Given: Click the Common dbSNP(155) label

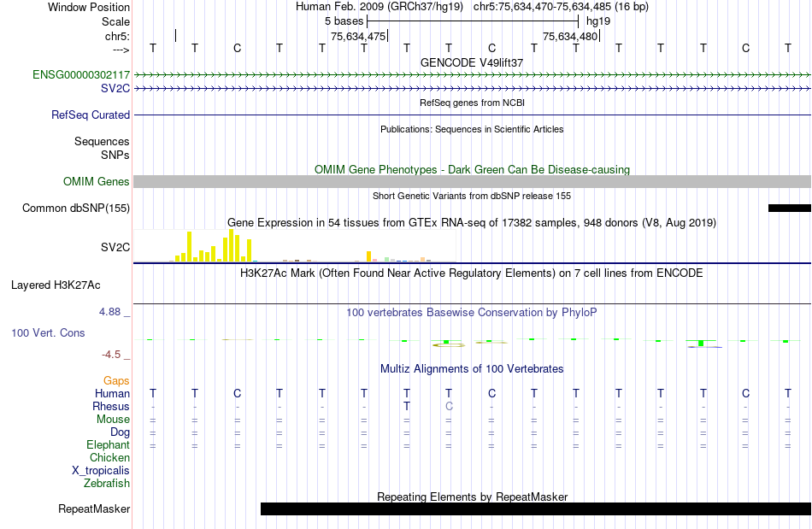Looking at the screenshot, I should [75, 208].
